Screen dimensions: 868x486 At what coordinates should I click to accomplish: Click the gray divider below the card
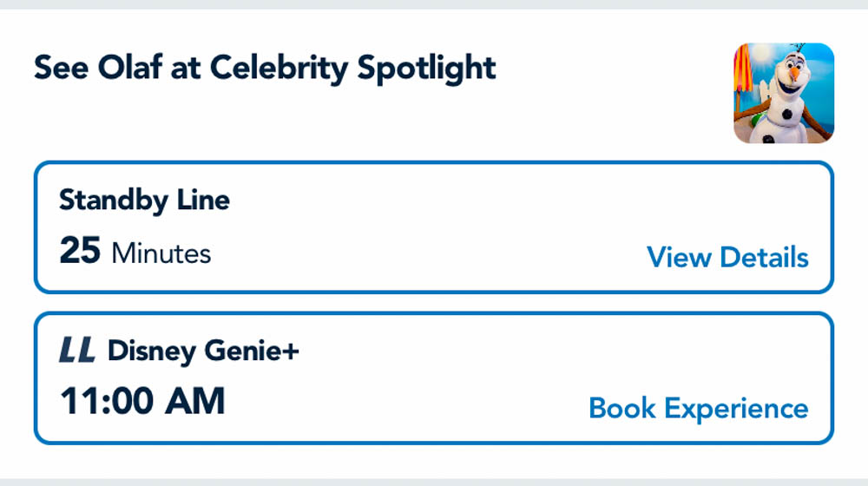coord(434,482)
